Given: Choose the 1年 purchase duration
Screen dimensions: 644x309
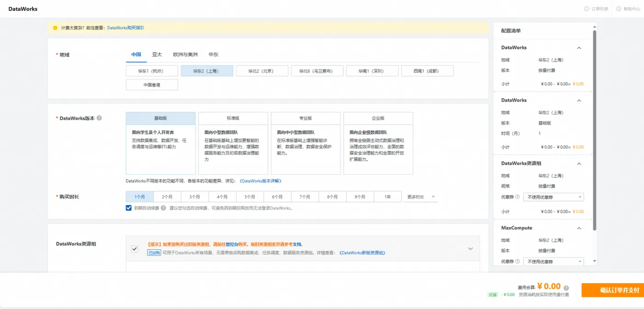Looking at the screenshot, I should point(388,197).
